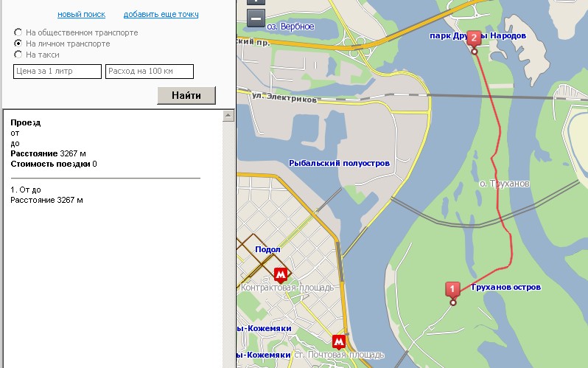Select the На личном транспорте option
The height and width of the screenshot is (368, 588).
[18, 44]
